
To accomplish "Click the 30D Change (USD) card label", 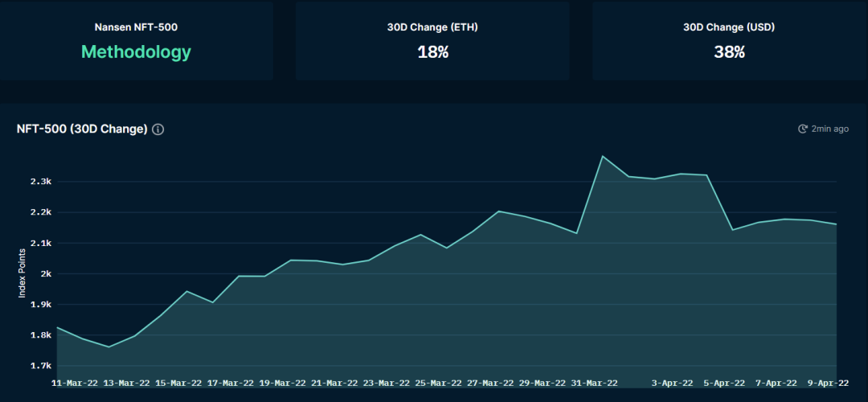I will (x=729, y=27).
